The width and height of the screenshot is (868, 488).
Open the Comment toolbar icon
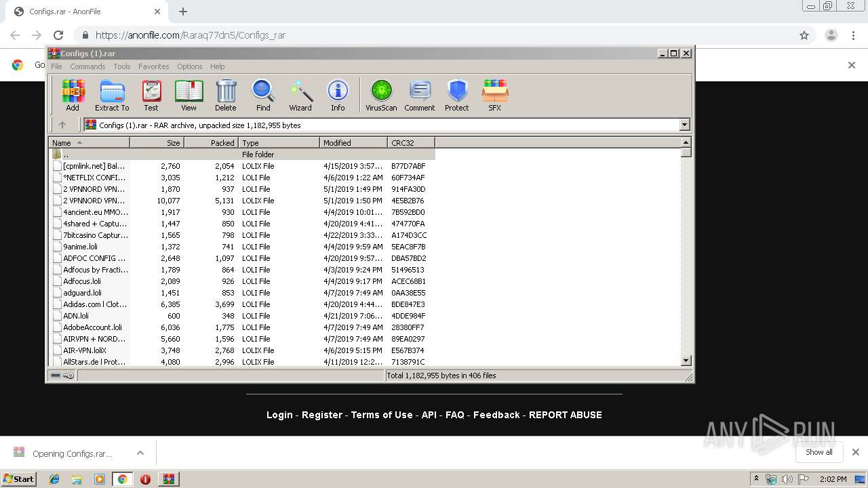click(x=420, y=95)
